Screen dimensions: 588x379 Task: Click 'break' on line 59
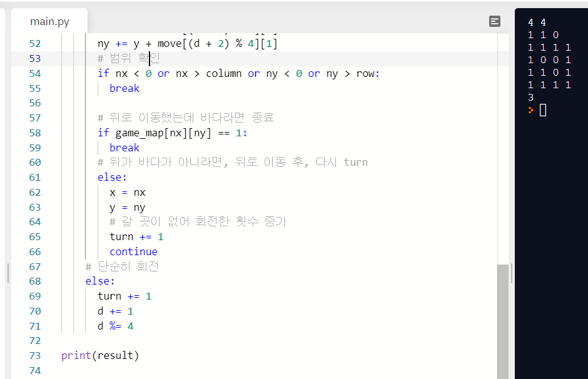click(124, 148)
